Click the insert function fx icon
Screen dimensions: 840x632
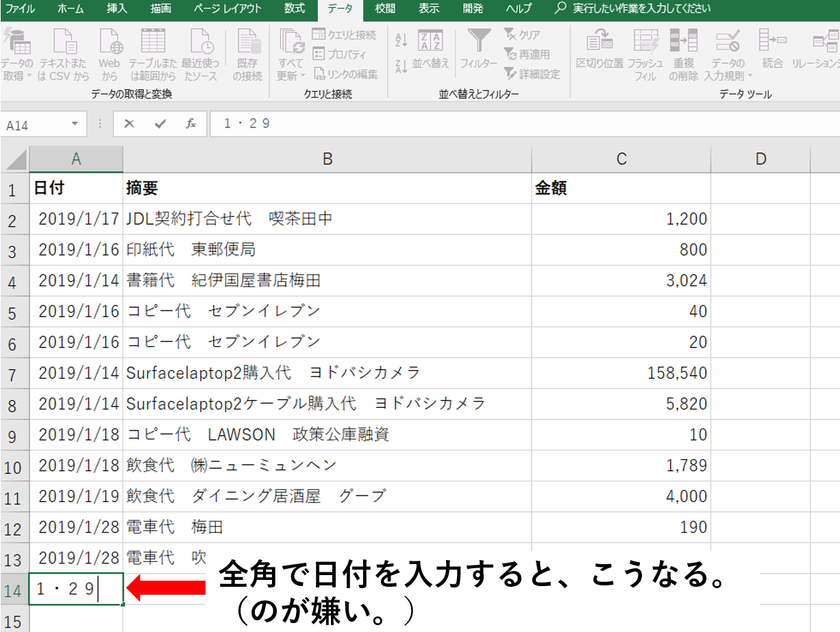tap(191, 124)
